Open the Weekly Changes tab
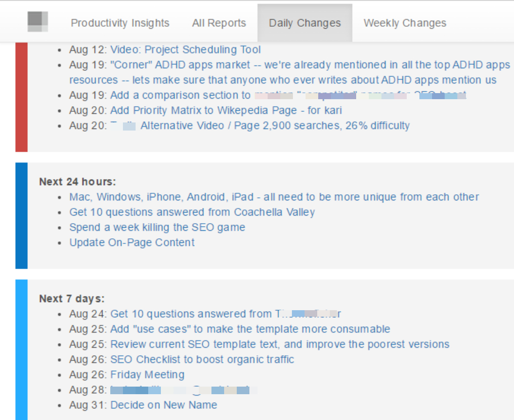The height and width of the screenshot is (420, 514). (x=405, y=23)
